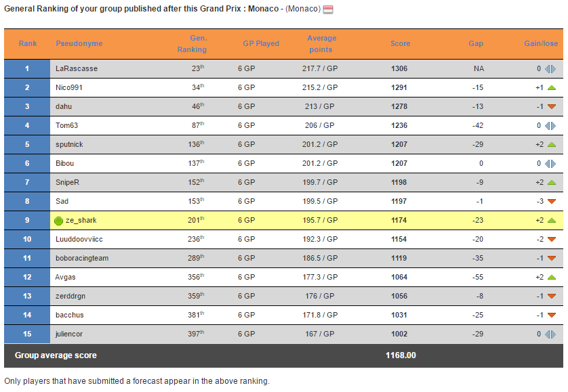Click the green up arrow in Nico991's row
Viewport: 568px width, 392px height.
tap(551, 87)
